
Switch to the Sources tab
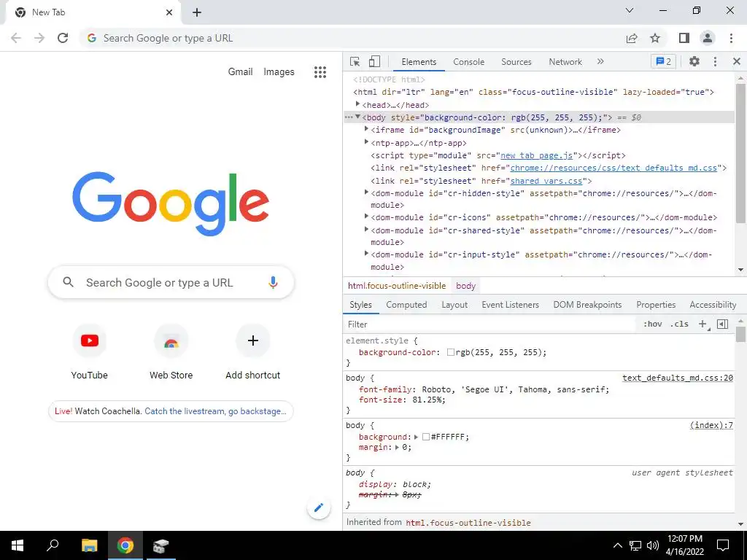coord(516,62)
